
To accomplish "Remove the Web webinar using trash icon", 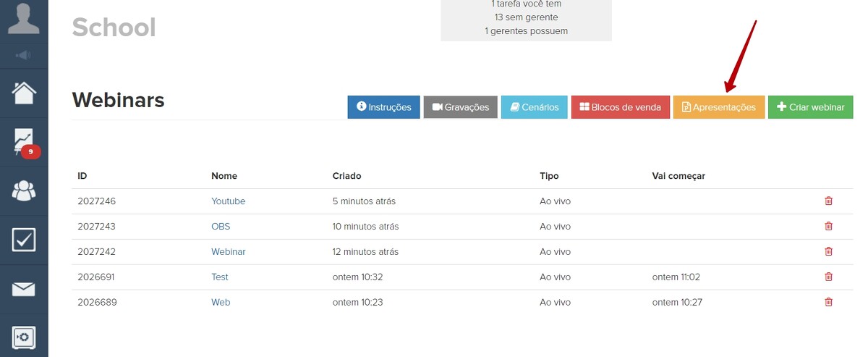I will 828,302.
